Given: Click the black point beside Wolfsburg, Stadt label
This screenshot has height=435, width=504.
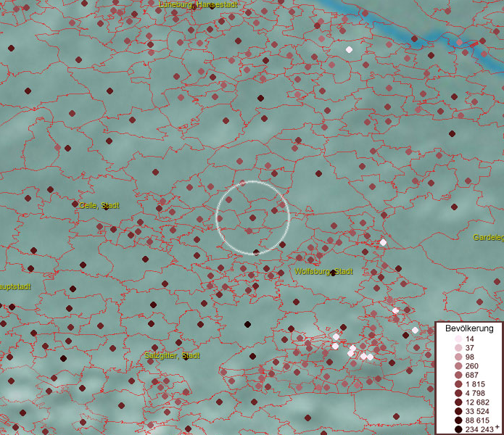Looking at the screenshot, I should (x=333, y=273).
